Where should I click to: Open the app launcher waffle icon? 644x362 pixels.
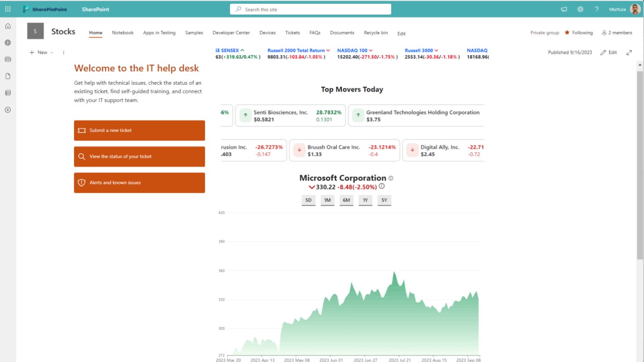tap(8, 9)
